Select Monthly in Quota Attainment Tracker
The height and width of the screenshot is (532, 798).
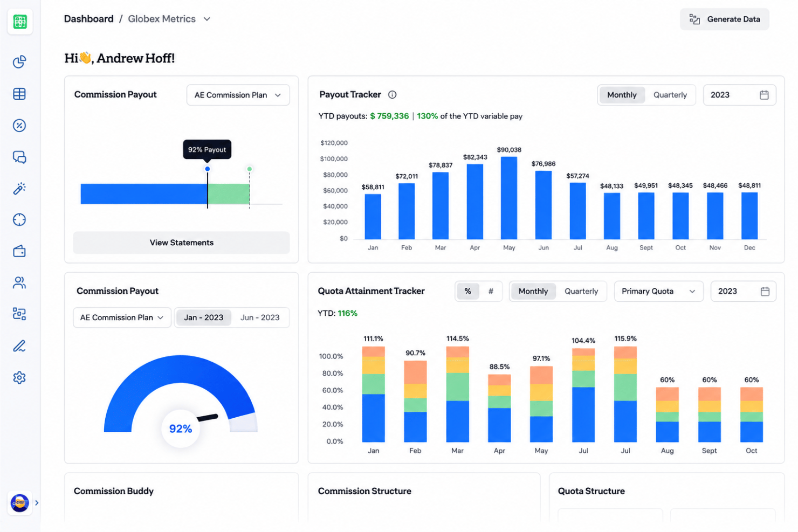[x=533, y=291]
